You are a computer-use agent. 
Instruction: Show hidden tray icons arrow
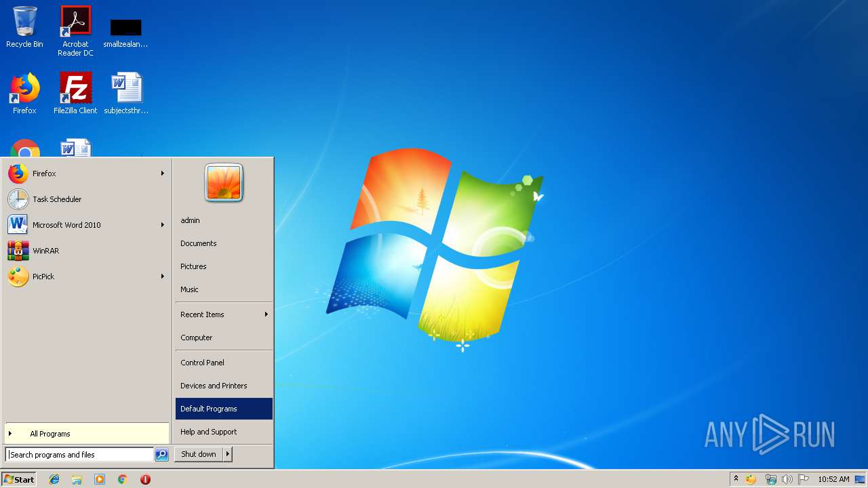pyautogui.click(x=736, y=479)
